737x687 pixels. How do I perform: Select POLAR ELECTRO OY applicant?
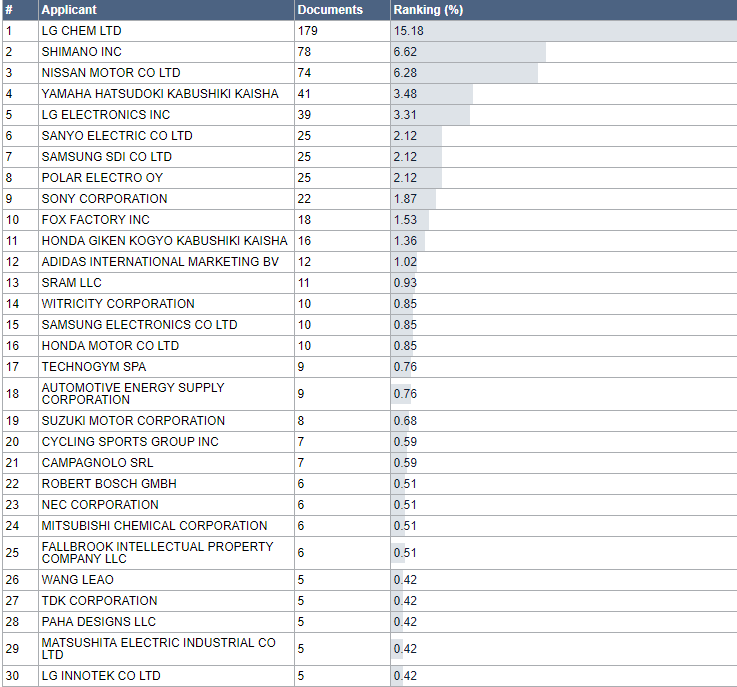[x=102, y=178]
